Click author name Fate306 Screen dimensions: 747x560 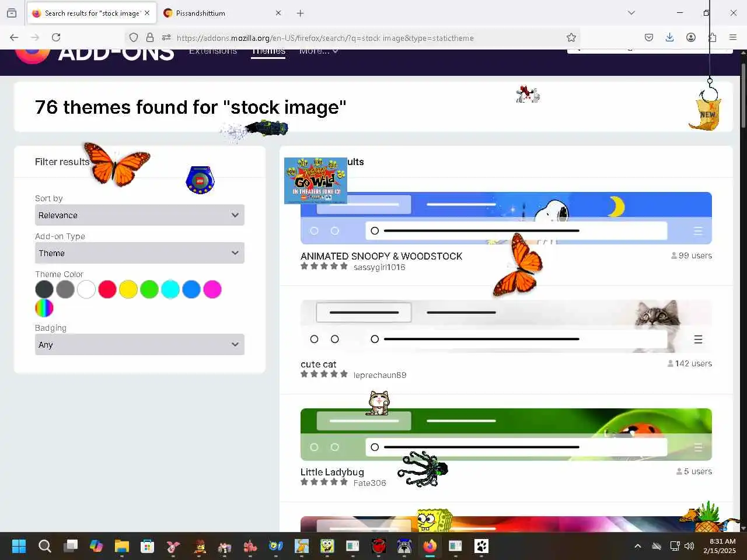point(369,483)
